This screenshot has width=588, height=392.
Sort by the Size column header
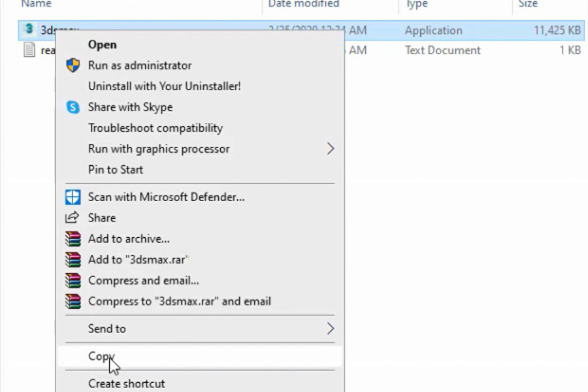coord(528,4)
